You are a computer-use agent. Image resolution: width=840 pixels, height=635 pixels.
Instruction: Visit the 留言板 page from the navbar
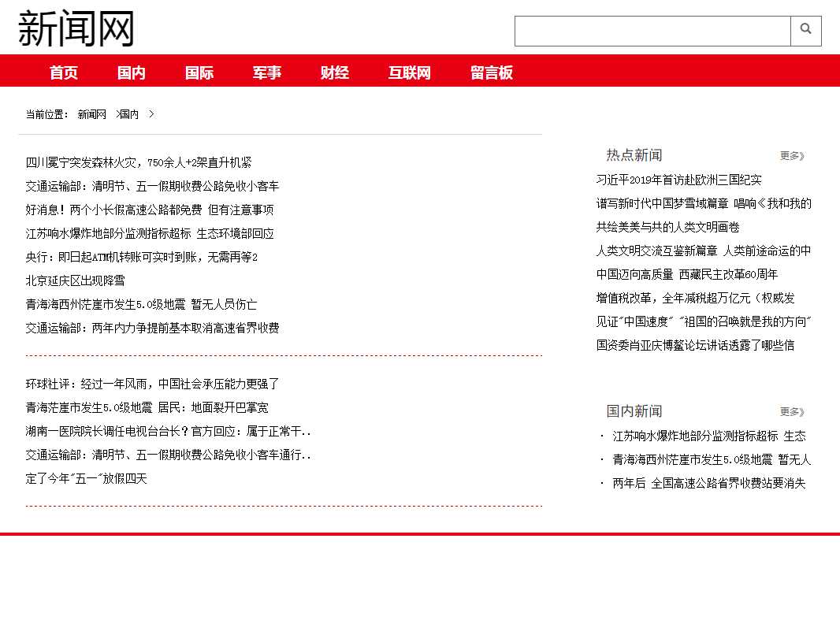pos(492,72)
